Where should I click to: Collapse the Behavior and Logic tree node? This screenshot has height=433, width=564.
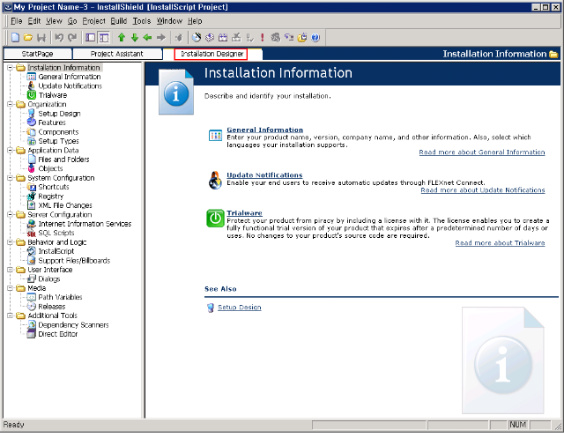[x=10, y=242]
